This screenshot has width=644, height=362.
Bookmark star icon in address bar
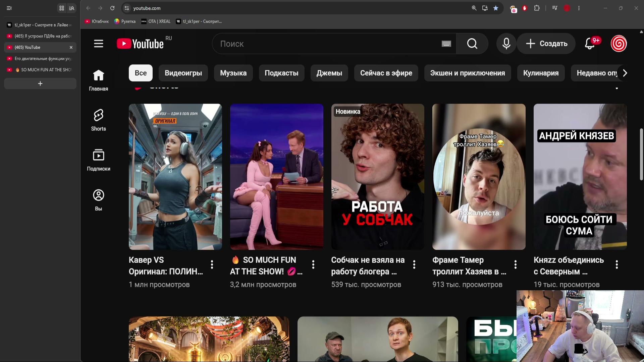[495, 8]
